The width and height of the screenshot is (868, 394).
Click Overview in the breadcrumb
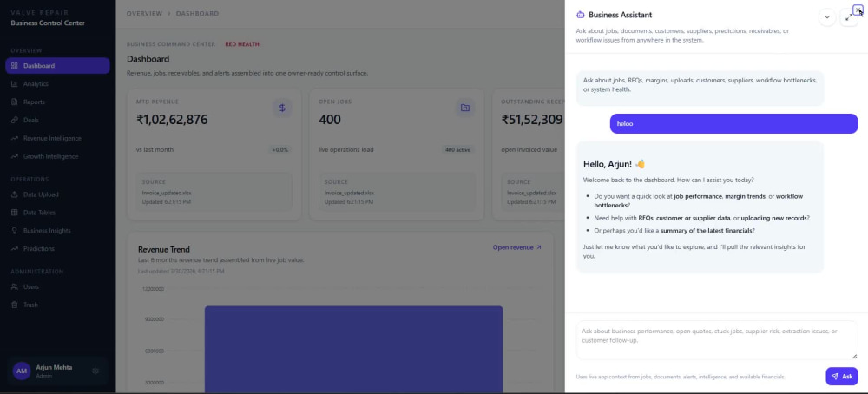tap(144, 13)
